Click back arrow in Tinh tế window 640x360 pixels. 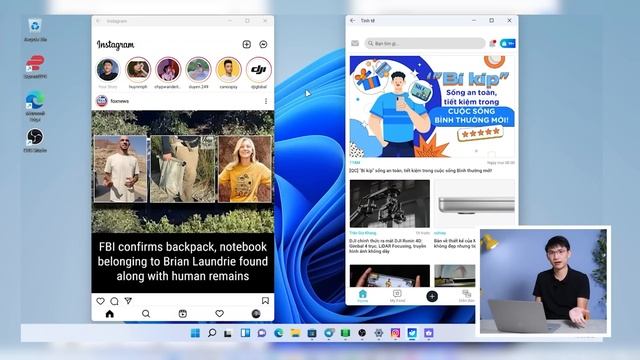click(353, 20)
